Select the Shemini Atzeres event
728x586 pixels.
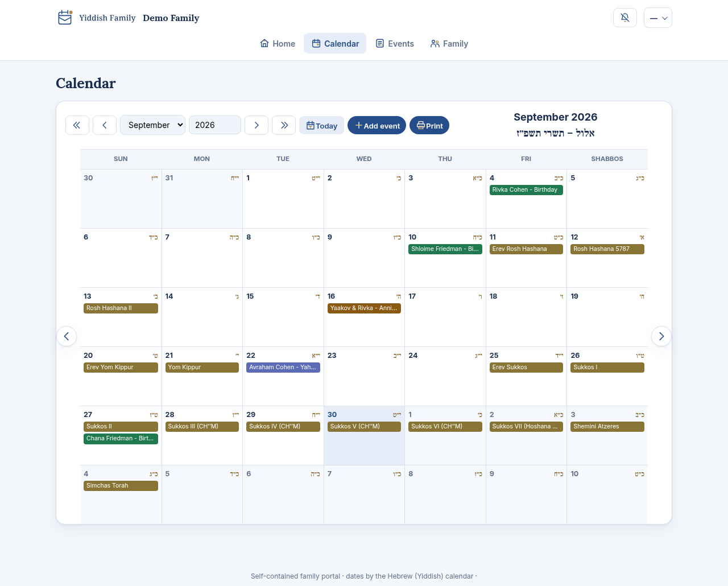[x=607, y=427]
